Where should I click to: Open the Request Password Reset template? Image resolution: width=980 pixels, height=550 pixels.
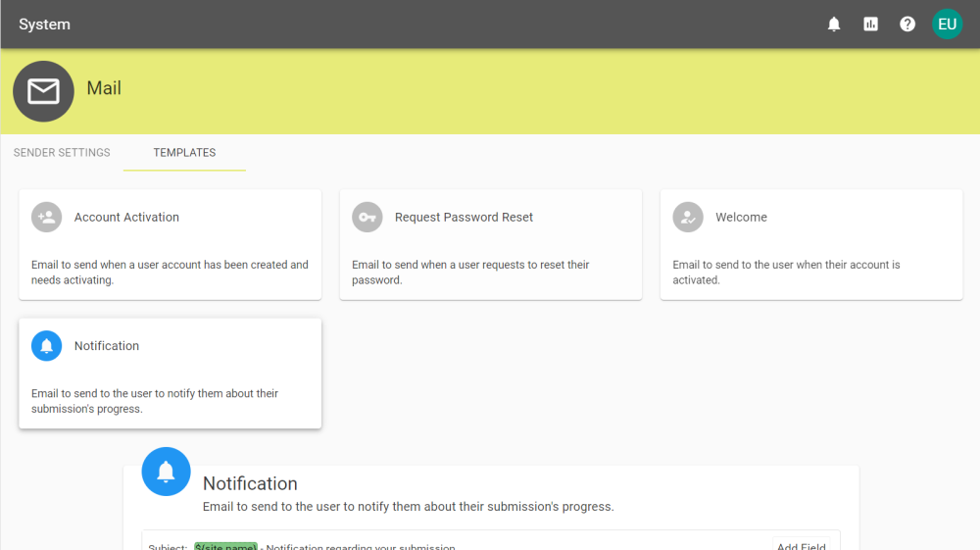[490, 245]
